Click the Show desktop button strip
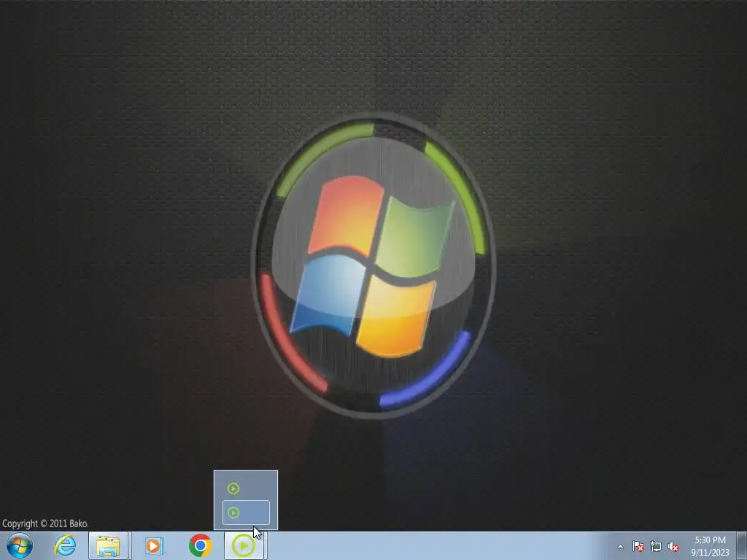This screenshot has height=560, width=747. pos(742,545)
